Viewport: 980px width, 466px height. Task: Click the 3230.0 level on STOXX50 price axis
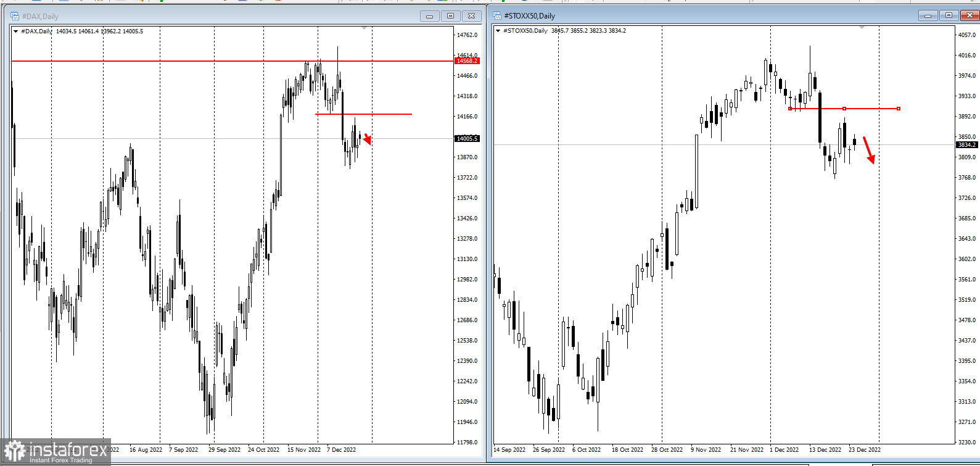pos(966,443)
